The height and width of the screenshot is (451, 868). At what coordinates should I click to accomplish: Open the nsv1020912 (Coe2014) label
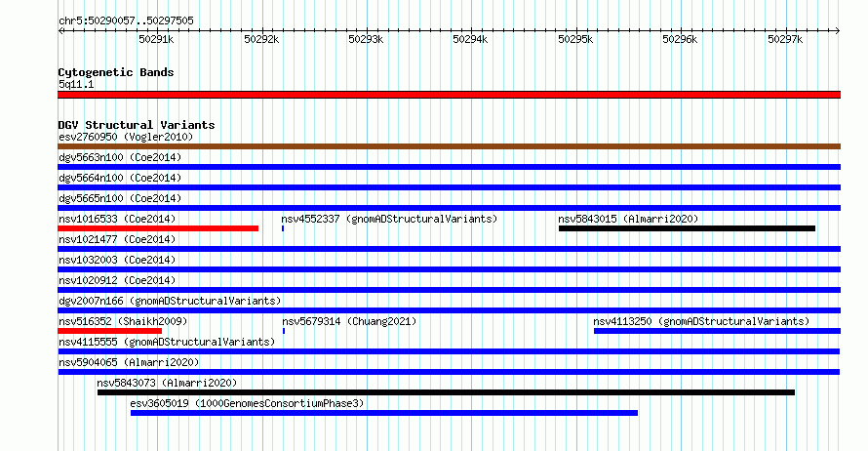(x=117, y=280)
